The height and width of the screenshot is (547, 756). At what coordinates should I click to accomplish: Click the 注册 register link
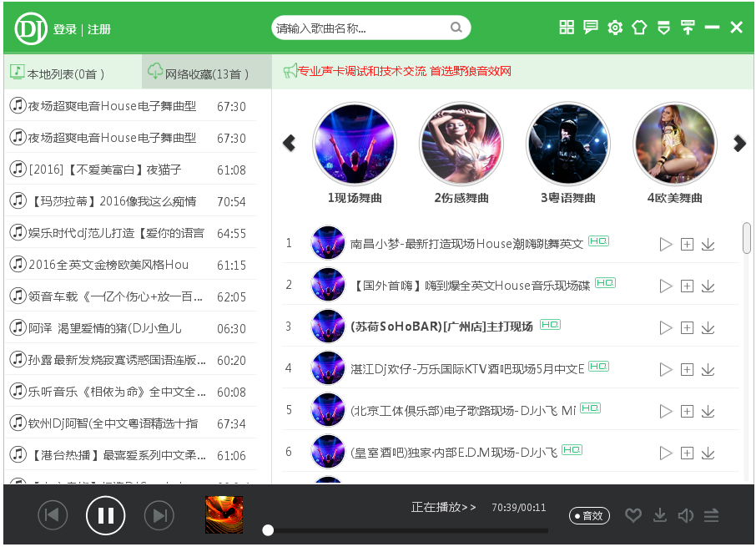(x=99, y=29)
